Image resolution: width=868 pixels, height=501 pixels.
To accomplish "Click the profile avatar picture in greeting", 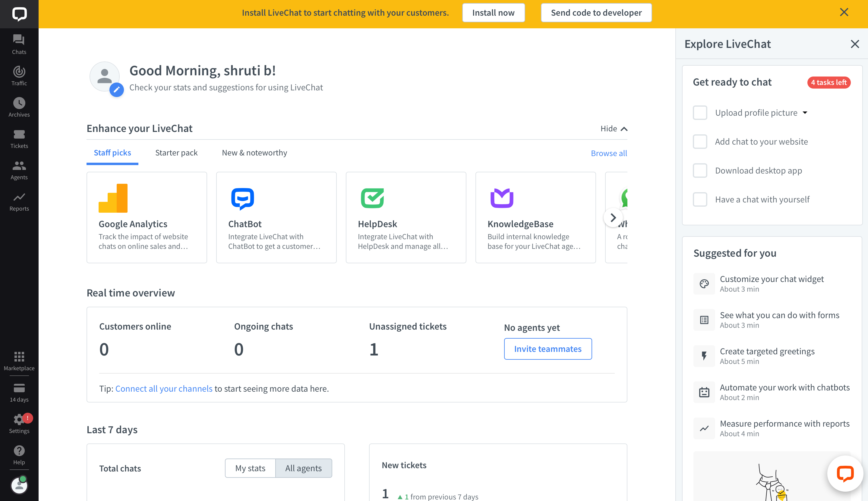I will point(105,77).
